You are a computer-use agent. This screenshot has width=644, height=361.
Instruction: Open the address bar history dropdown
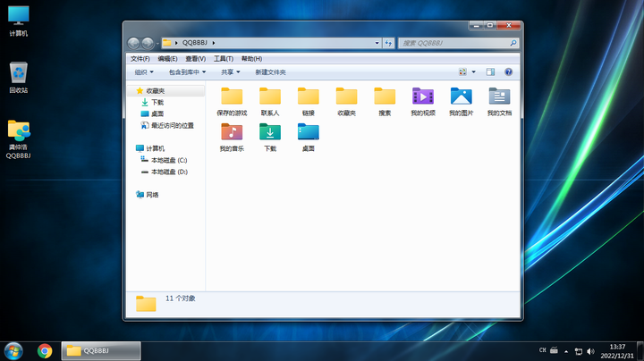(x=377, y=43)
